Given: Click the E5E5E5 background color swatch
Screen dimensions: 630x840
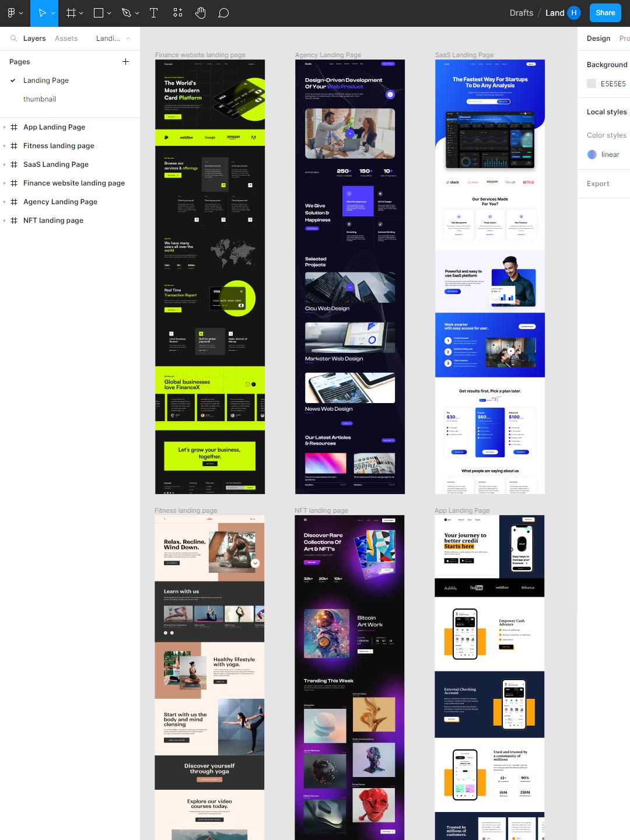Looking at the screenshot, I should (x=591, y=83).
